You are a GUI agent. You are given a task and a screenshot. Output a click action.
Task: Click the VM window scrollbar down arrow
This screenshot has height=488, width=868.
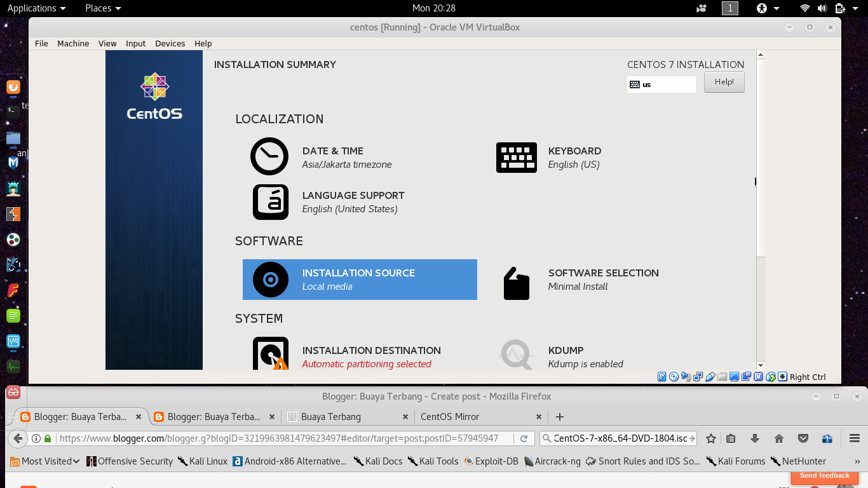761,365
